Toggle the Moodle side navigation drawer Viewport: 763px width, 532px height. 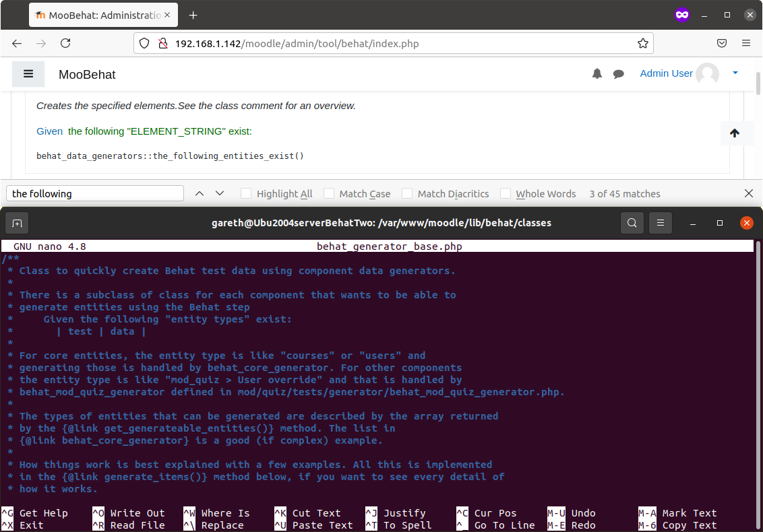tap(28, 74)
